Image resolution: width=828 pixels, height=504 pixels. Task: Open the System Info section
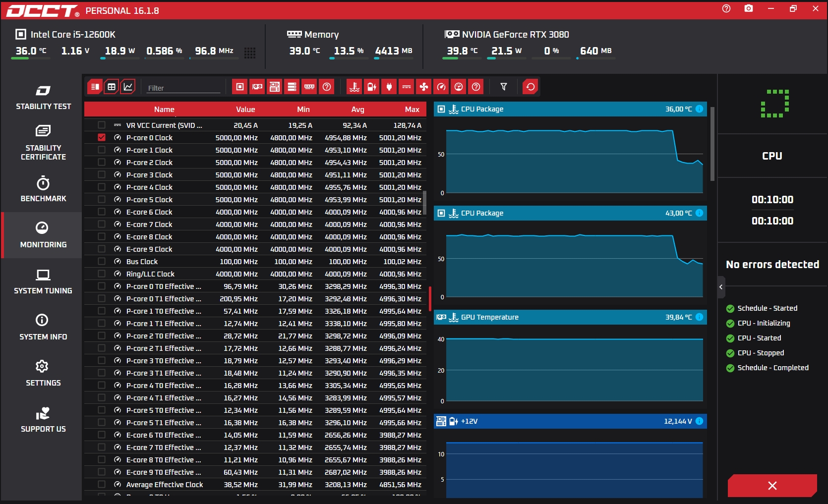(43, 327)
